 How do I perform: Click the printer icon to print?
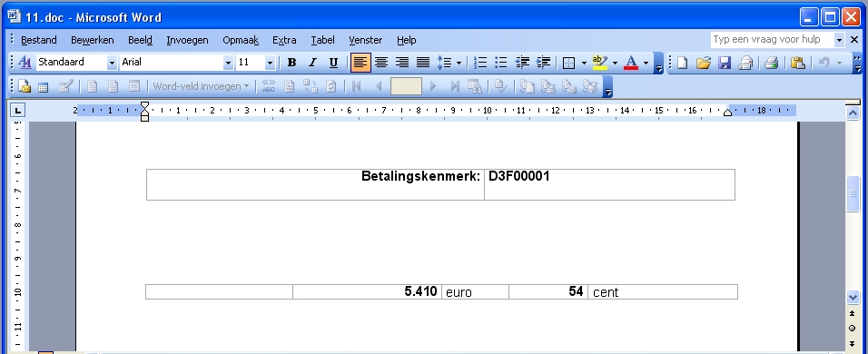pyautogui.click(x=771, y=63)
